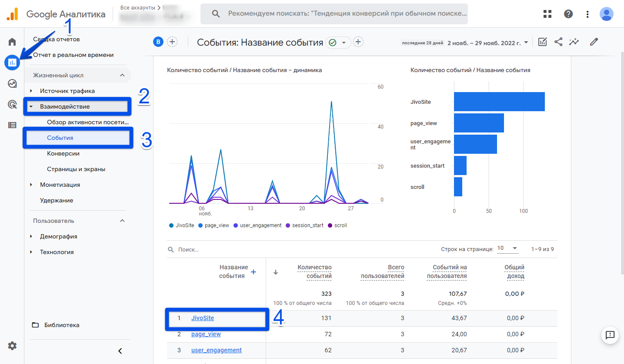Click sort arrow in Количество событий column
Screen dimensions: 624x364
pyautogui.click(x=275, y=272)
